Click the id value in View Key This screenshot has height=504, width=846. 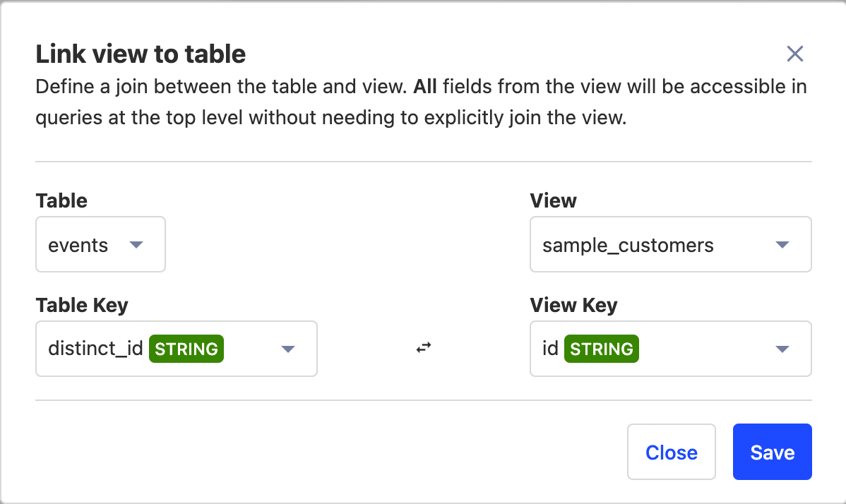click(550, 349)
